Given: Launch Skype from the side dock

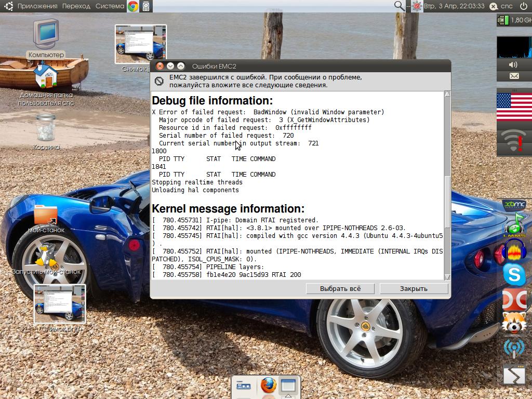Looking at the screenshot, I should click(x=514, y=274).
